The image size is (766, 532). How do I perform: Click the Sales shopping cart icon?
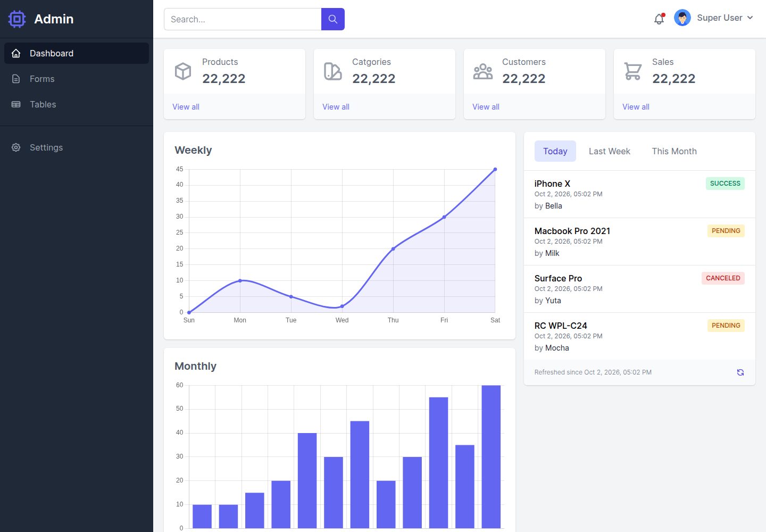point(633,71)
